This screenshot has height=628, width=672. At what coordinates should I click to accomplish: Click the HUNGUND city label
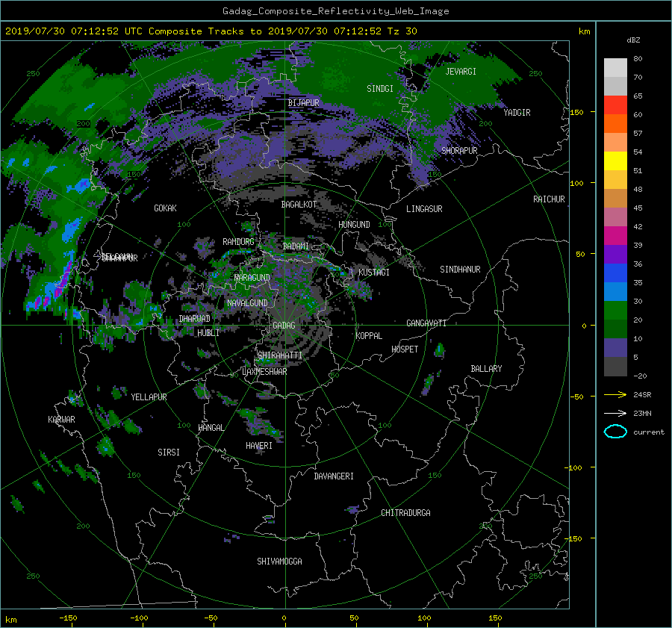354,225
